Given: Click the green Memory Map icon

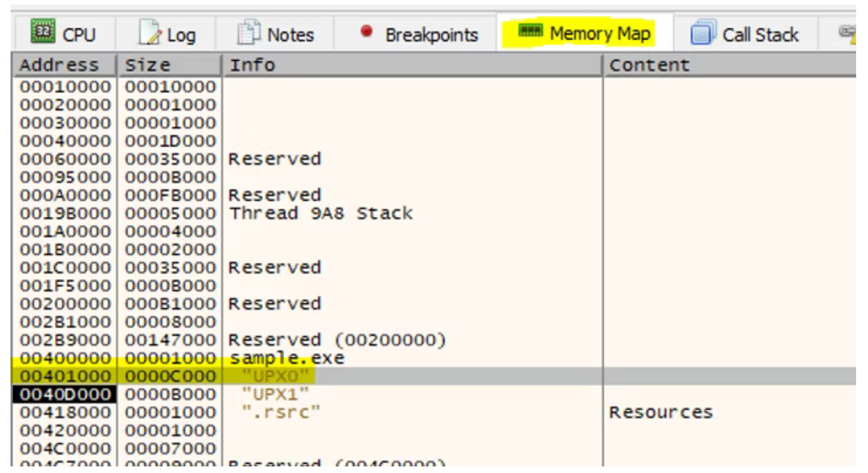Looking at the screenshot, I should coord(529,32).
